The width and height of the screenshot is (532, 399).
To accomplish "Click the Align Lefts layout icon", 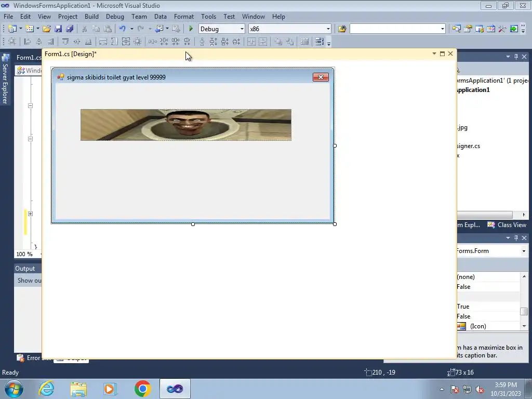I will (x=28, y=42).
